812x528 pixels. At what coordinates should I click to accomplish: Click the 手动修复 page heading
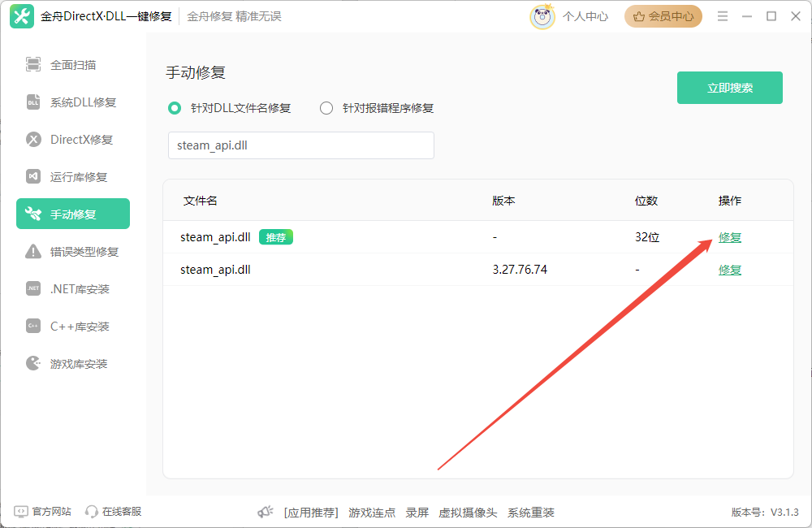pos(196,72)
